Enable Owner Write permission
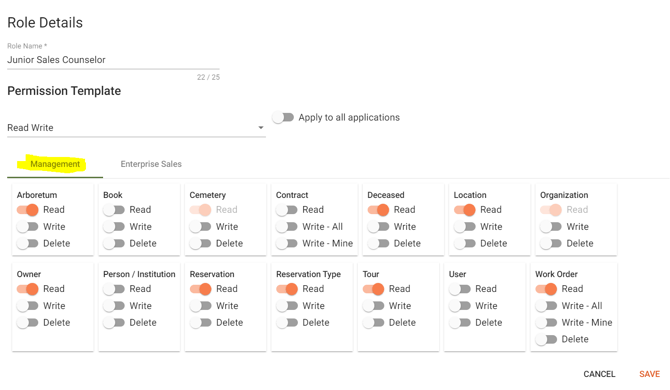 (28, 306)
